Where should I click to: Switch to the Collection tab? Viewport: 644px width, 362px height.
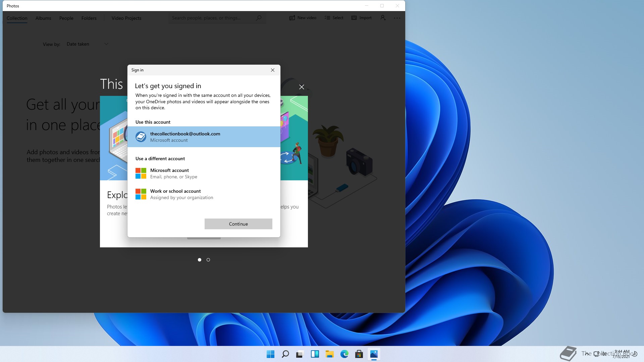coord(17,18)
